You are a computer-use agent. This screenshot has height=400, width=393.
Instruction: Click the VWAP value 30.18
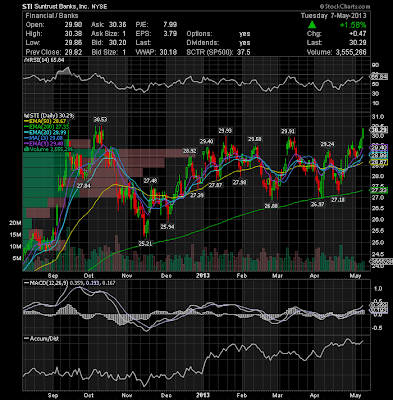169,52
